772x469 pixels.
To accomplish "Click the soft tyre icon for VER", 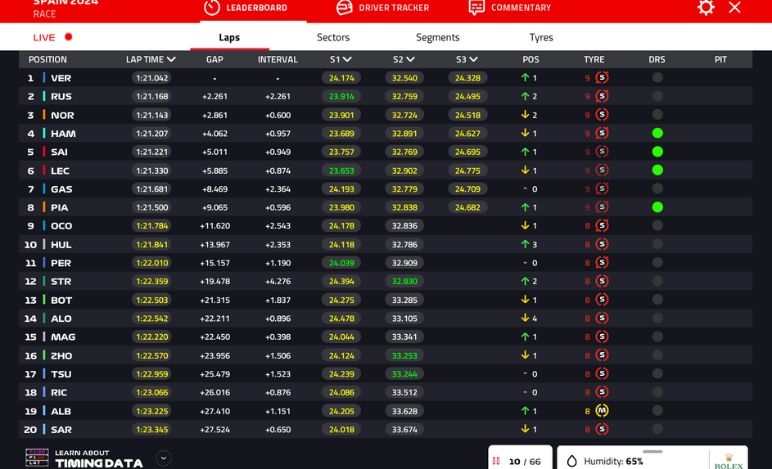I will tap(602, 78).
